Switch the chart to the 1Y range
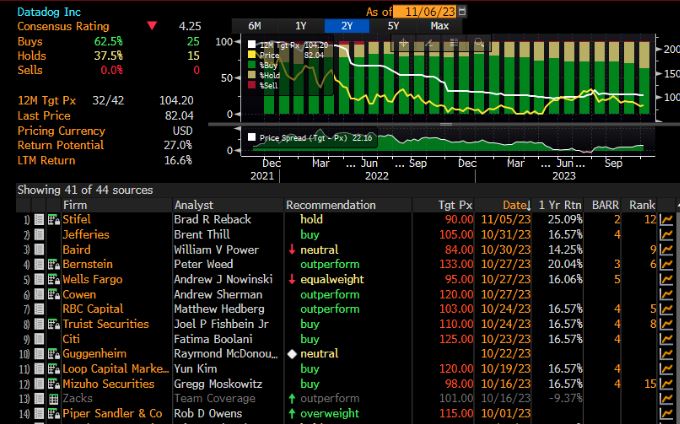The height and width of the screenshot is (424, 680). click(x=301, y=26)
